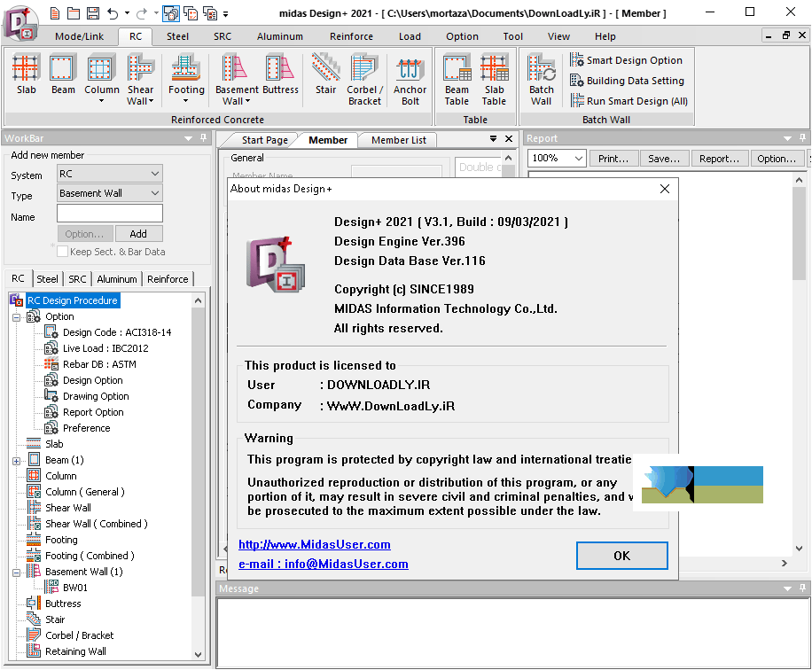This screenshot has height=670, width=812.
Task: Run Smart Design (All)
Action: click(x=629, y=100)
